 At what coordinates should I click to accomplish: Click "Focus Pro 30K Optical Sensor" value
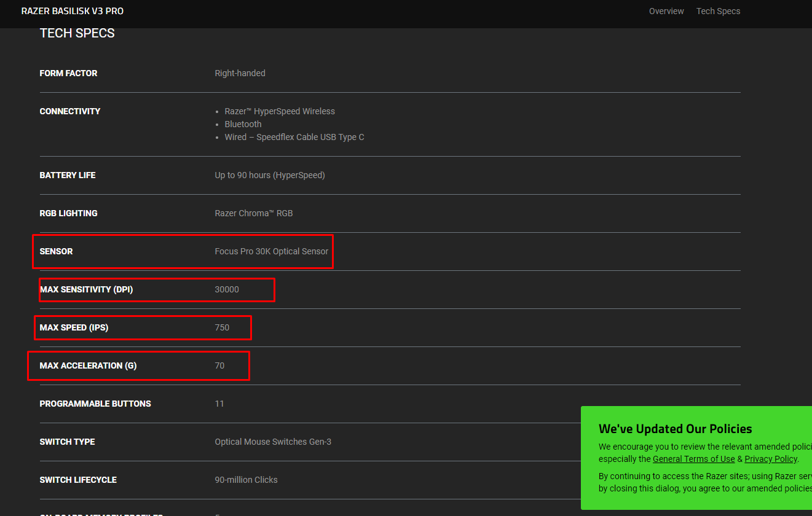[272, 251]
